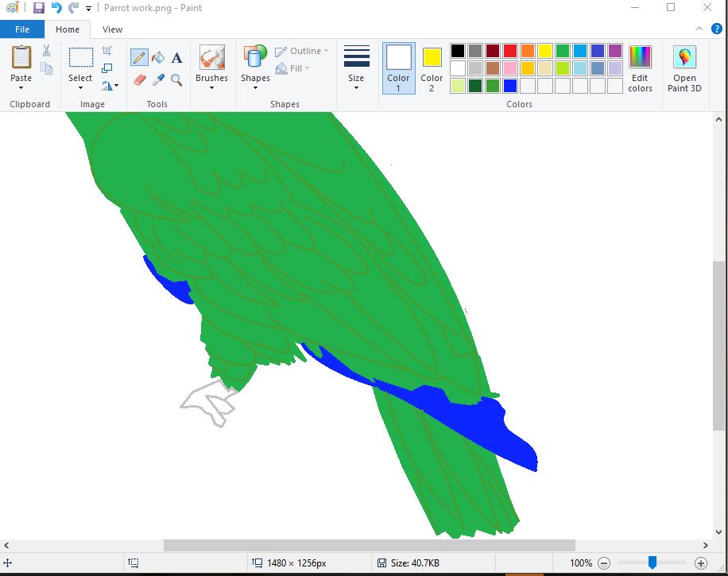Pick the custom bright blue swatch
The image size is (728, 576).
point(510,86)
